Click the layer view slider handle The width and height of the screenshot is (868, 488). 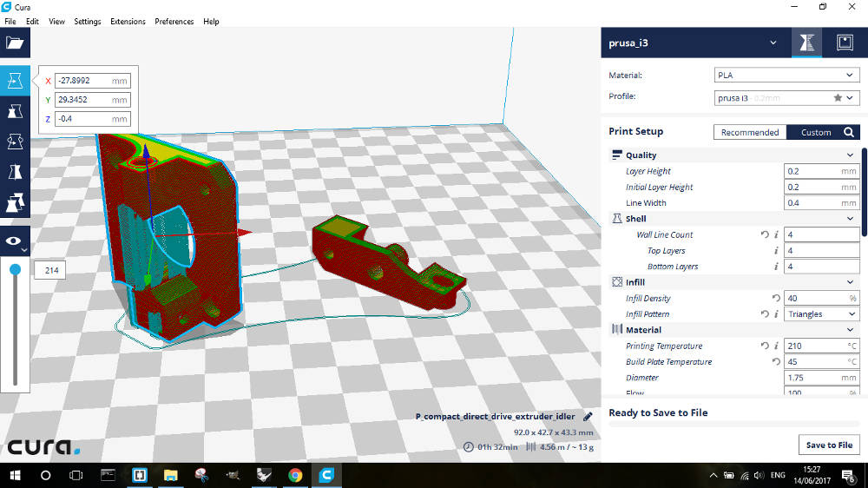(15, 269)
